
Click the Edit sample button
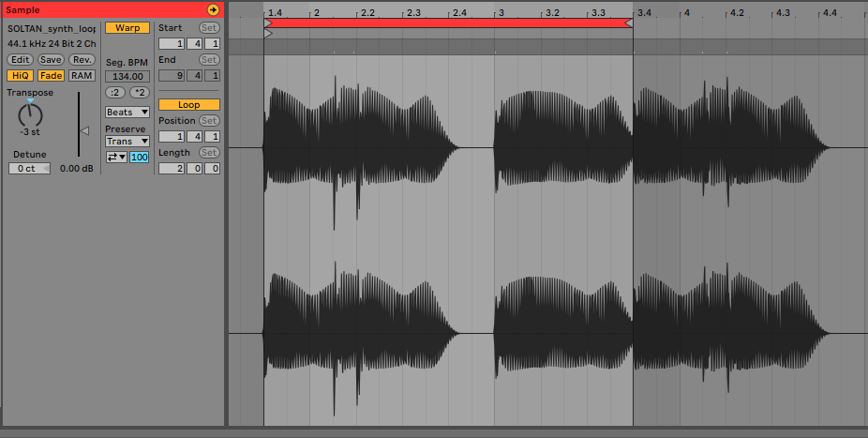[20, 59]
